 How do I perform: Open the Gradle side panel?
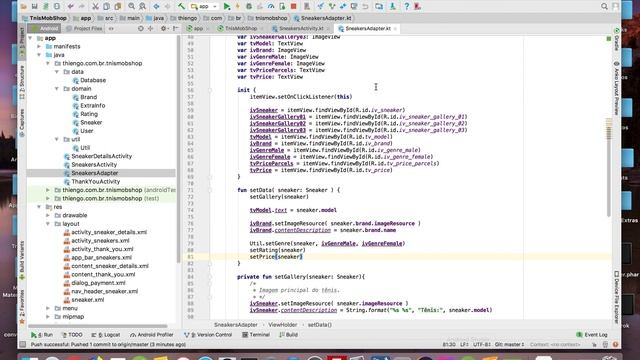coord(617,41)
